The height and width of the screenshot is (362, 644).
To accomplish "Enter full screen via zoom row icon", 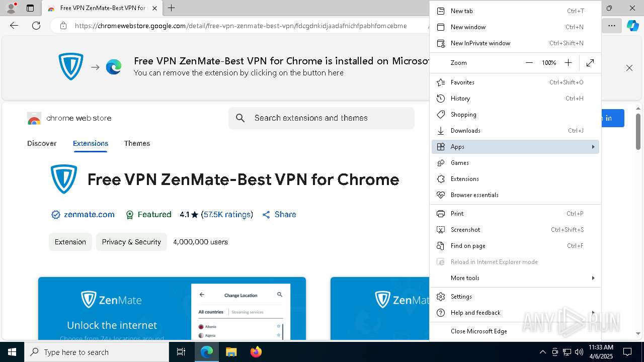I will [590, 63].
